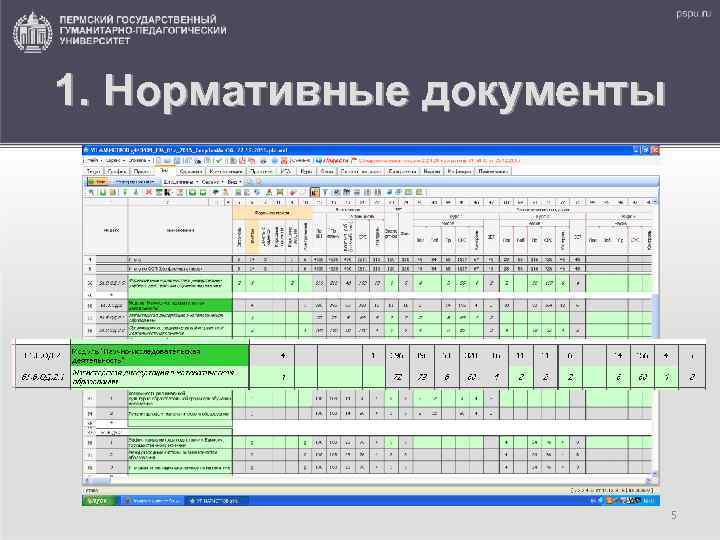Expand the Вид dropdown in the sub-toolbar
Viewport: 720px width, 540px height.
coord(234,182)
